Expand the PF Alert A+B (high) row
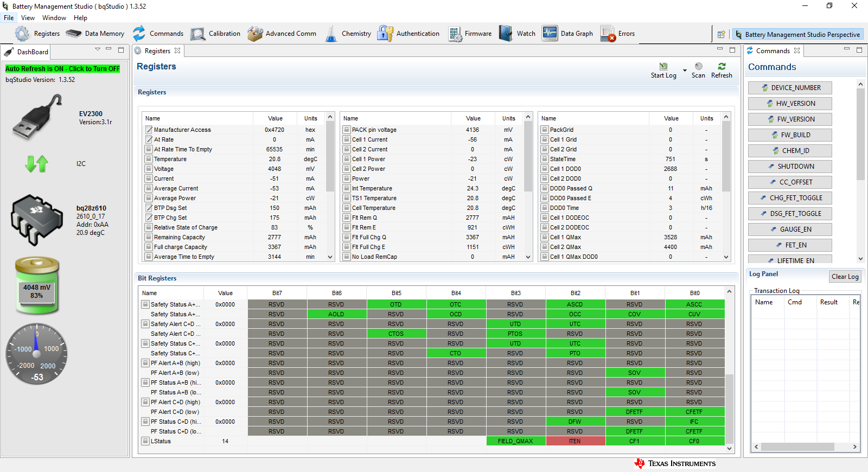 pos(145,363)
